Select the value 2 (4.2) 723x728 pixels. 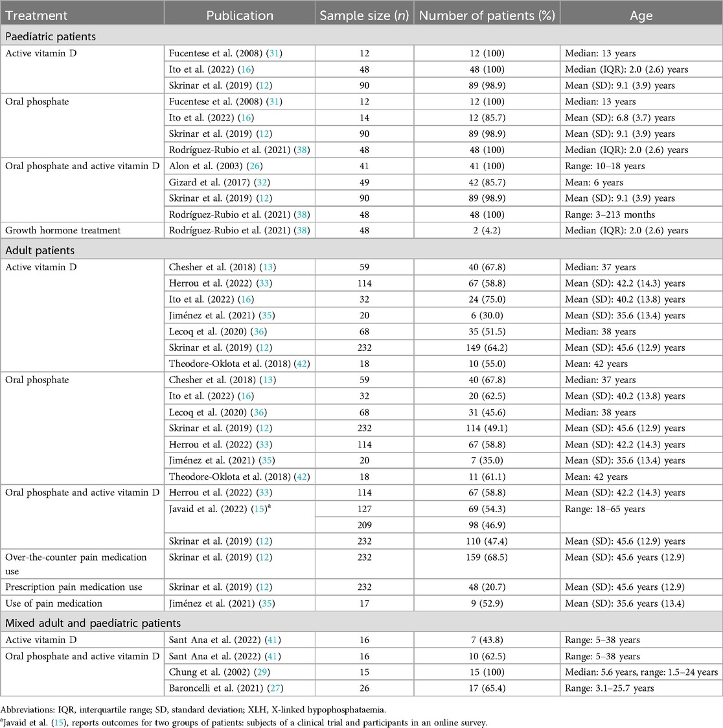[487, 231]
